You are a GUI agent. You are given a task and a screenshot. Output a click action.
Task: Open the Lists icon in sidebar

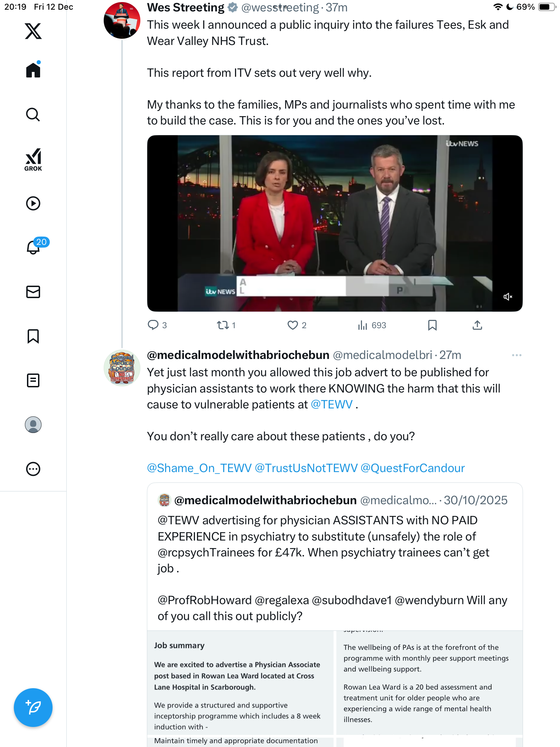[x=33, y=380]
